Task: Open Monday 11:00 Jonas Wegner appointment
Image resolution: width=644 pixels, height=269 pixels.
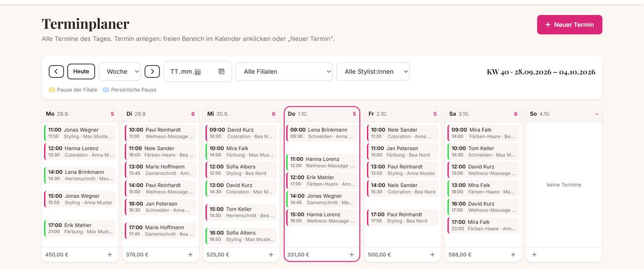Action: pos(80,133)
